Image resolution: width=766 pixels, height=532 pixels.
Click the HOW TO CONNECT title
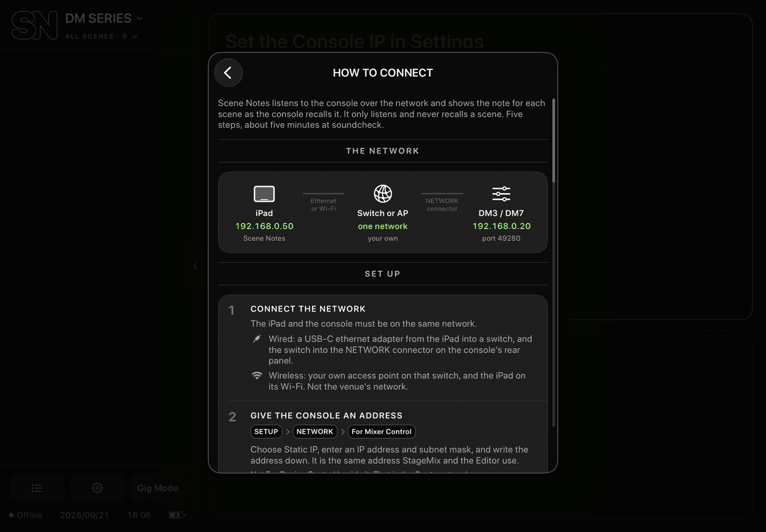[x=383, y=73]
